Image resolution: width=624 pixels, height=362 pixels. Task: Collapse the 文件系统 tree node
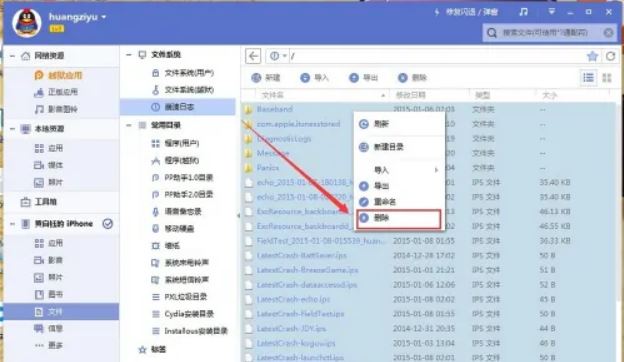pyautogui.click(x=129, y=54)
